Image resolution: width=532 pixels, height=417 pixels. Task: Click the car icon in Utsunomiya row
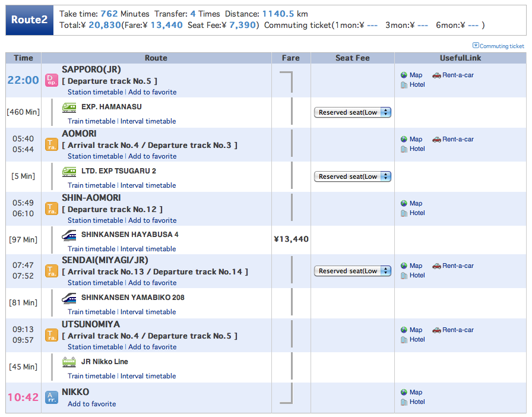point(436,330)
